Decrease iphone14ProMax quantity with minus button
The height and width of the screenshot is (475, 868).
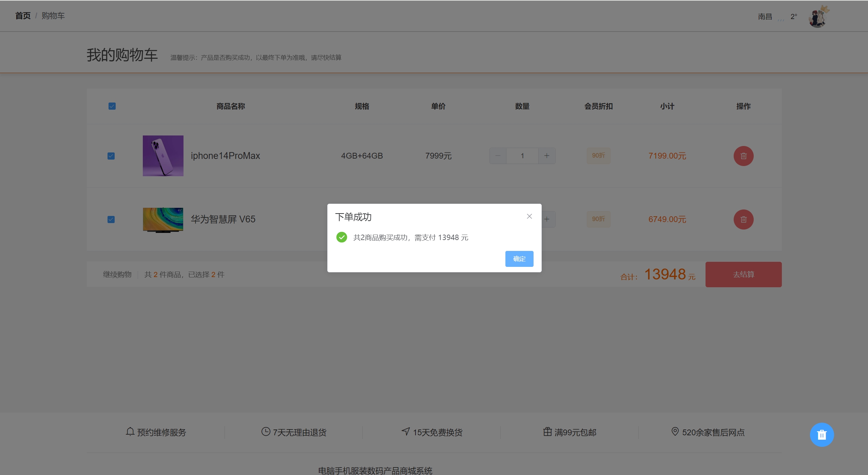tap(498, 156)
